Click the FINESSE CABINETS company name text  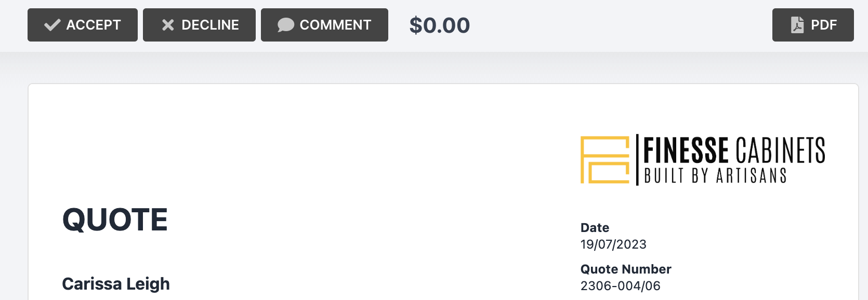pos(734,151)
